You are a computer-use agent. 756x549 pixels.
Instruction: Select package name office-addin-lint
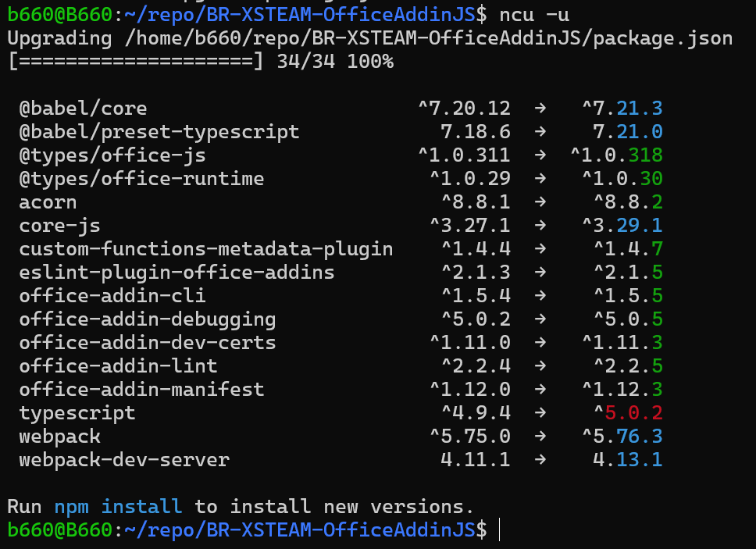tap(118, 366)
